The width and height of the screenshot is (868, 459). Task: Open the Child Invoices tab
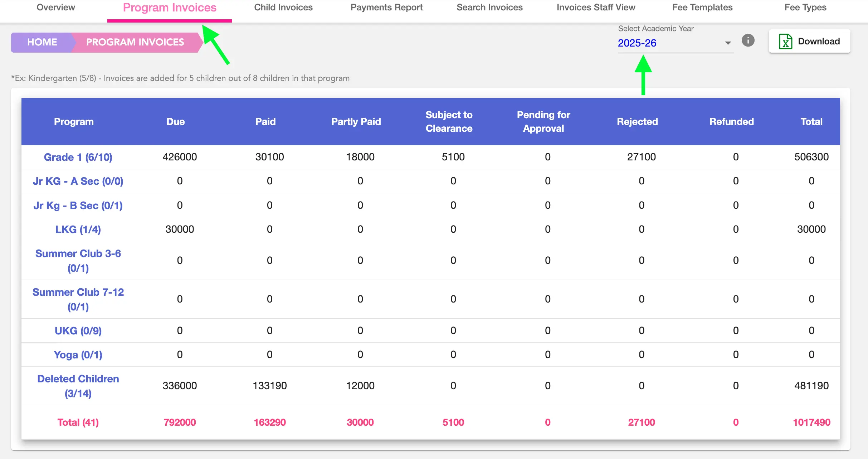point(283,8)
